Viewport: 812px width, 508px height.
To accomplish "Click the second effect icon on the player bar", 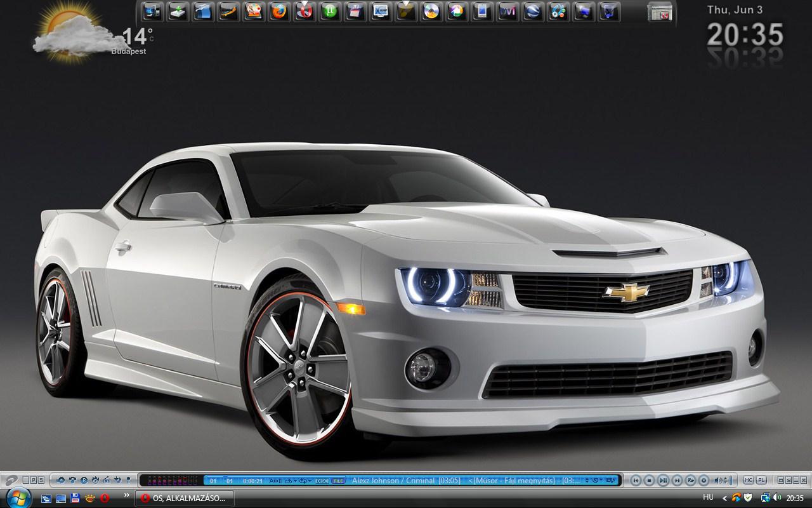I will click(x=73, y=480).
